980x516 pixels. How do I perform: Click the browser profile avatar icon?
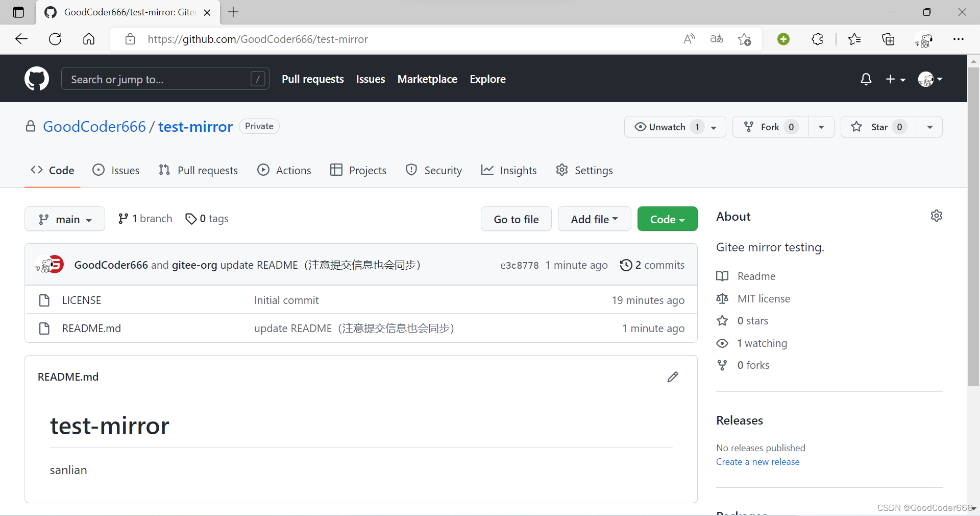pos(924,40)
